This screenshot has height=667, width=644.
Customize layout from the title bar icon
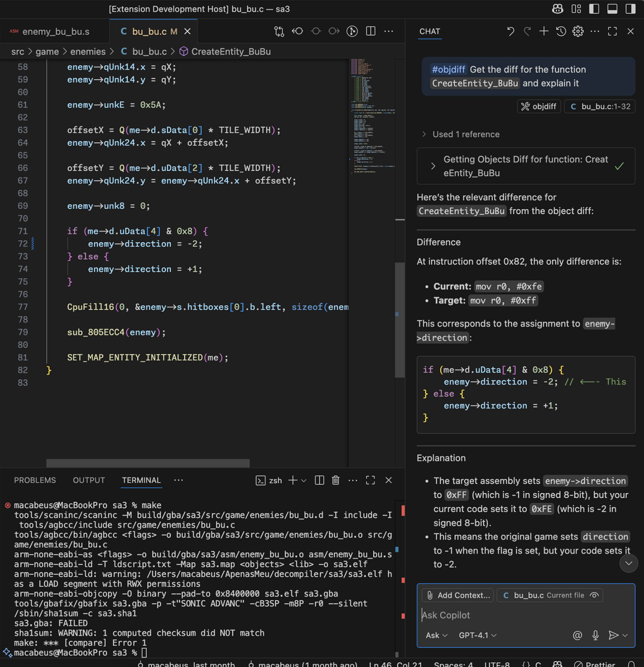click(x=576, y=9)
